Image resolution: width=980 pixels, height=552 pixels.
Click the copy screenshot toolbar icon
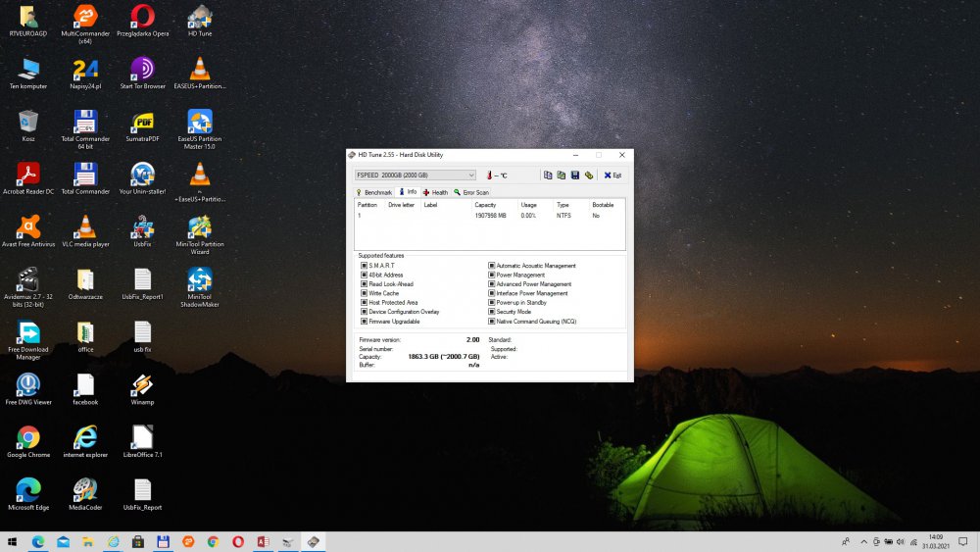point(562,176)
